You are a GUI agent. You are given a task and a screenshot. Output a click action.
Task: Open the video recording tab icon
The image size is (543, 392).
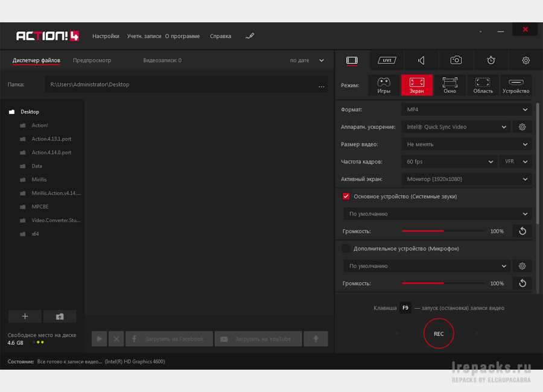(352, 60)
